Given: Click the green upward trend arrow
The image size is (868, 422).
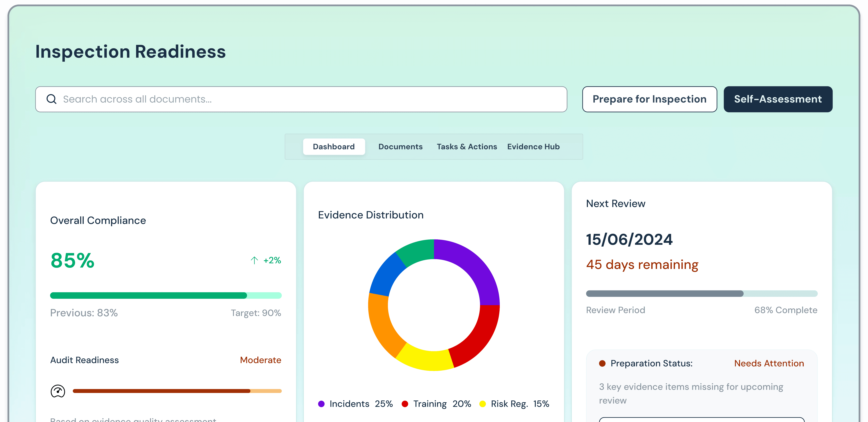Looking at the screenshot, I should point(254,260).
